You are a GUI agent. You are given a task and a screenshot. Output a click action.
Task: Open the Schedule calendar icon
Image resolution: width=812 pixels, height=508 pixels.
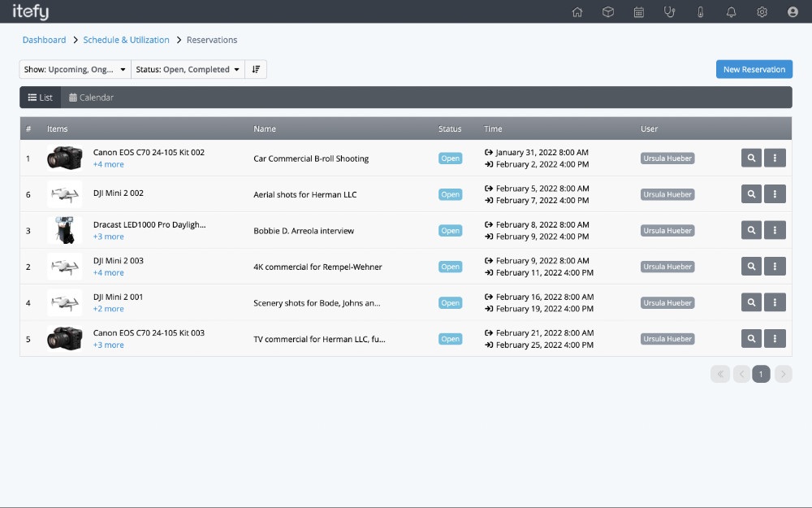tap(639, 12)
